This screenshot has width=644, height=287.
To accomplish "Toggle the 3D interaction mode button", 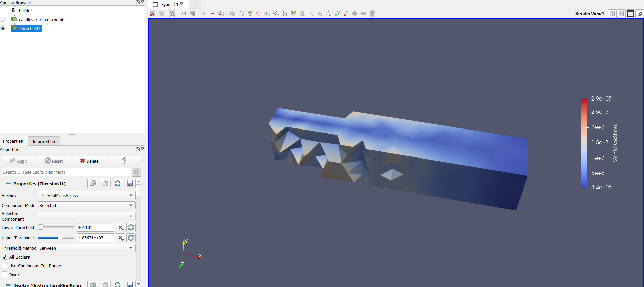I will (184, 13).
